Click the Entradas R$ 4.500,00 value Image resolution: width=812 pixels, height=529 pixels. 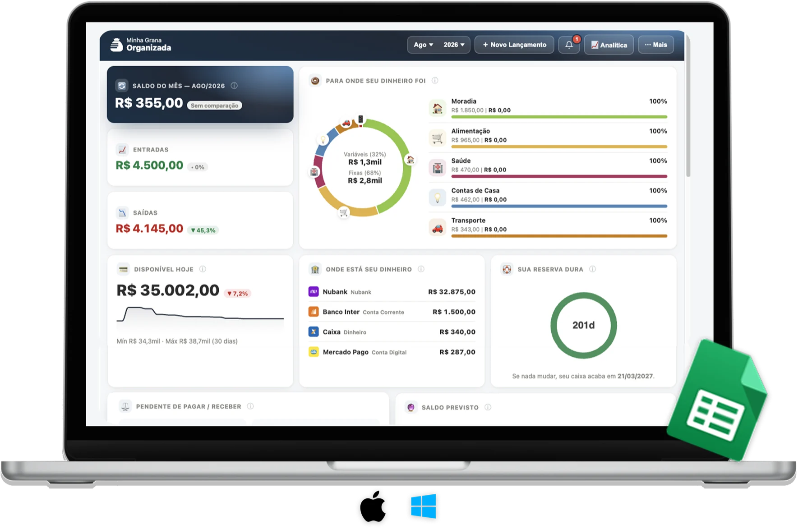[x=149, y=166]
